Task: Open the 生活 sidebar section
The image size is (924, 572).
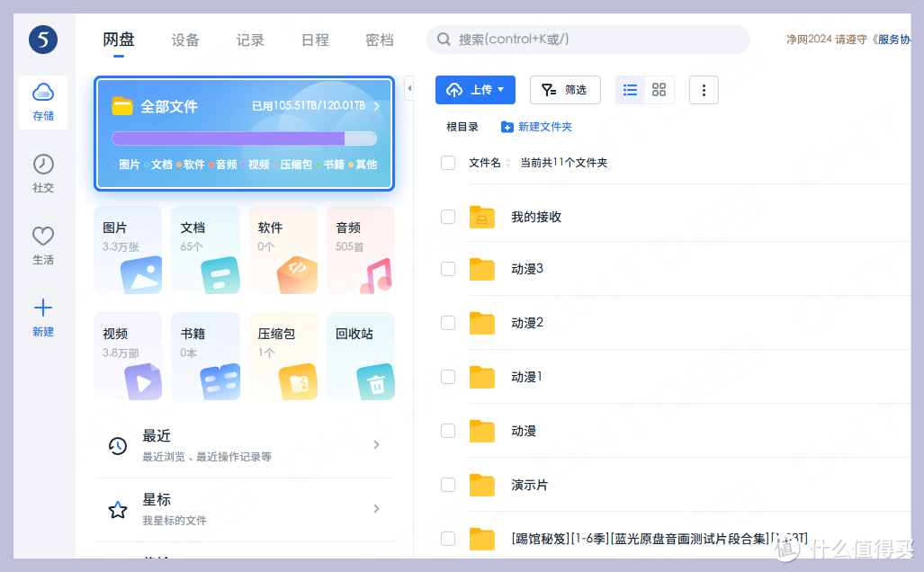Action: 42,245
